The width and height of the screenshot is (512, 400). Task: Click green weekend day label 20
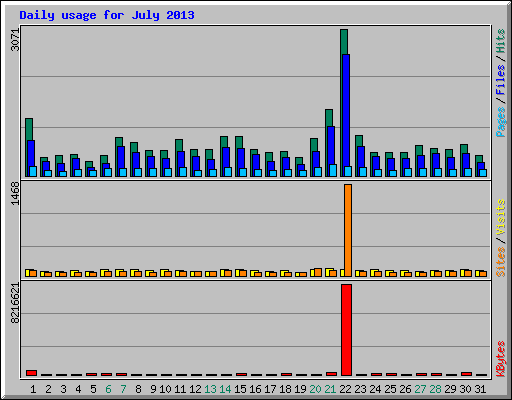(x=315, y=389)
